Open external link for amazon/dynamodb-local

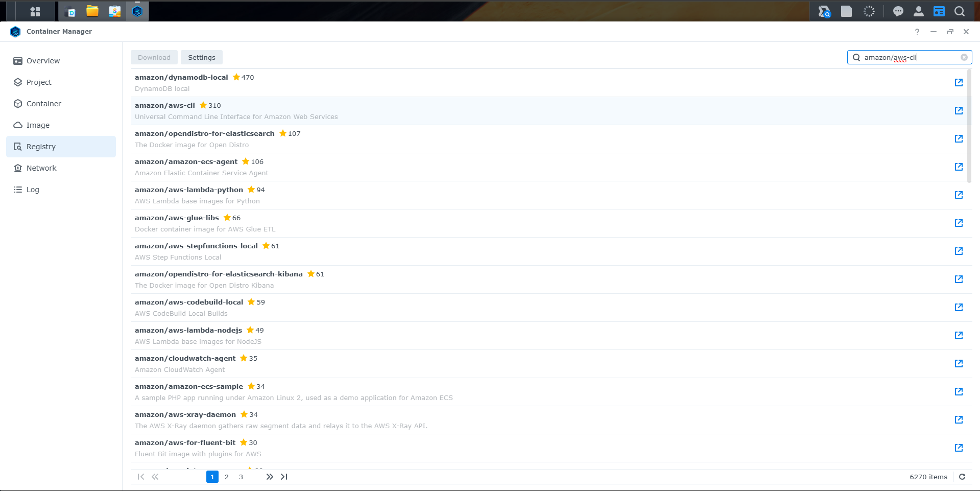pyautogui.click(x=959, y=83)
